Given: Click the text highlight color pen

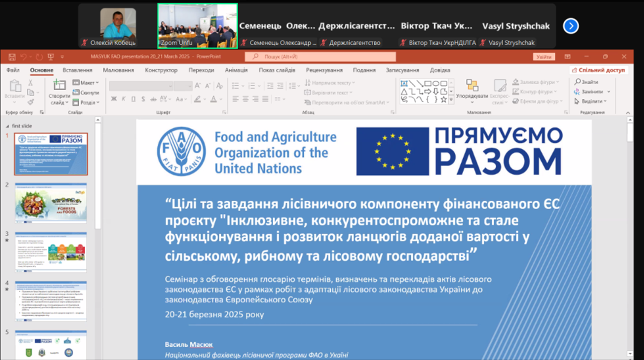Looking at the screenshot, I should click(x=197, y=99).
